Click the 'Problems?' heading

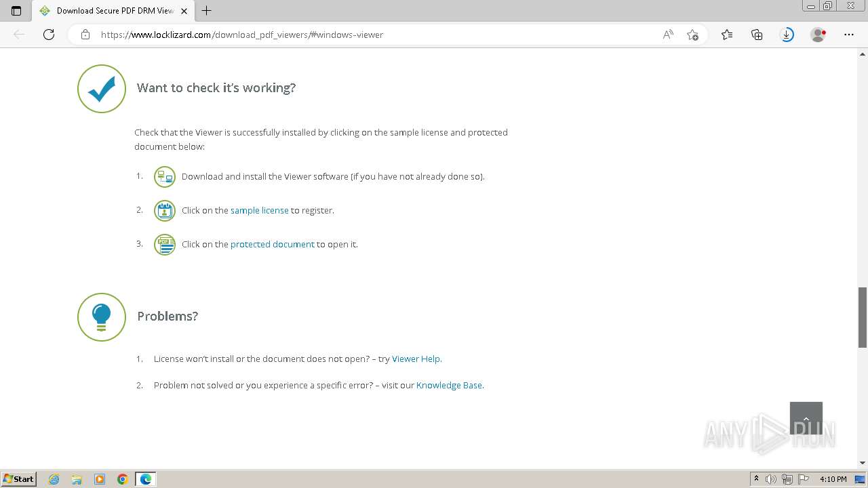[x=167, y=317]
